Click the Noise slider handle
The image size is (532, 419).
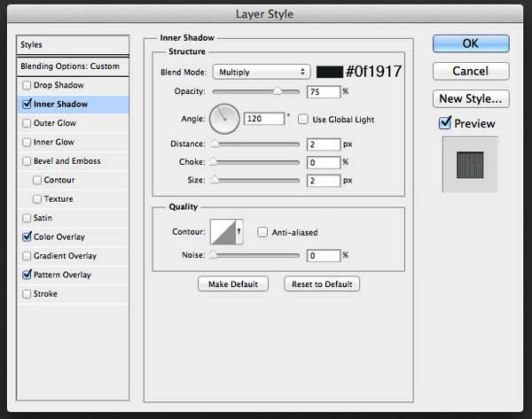tap(213, 254)
